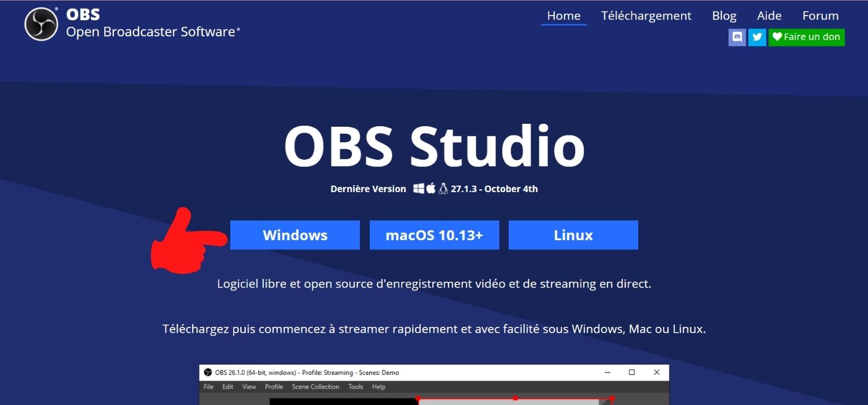Click the green Faire un don button
Image resolution: width=868 pixels, height=405 pixels.
[x=806, y=37]
